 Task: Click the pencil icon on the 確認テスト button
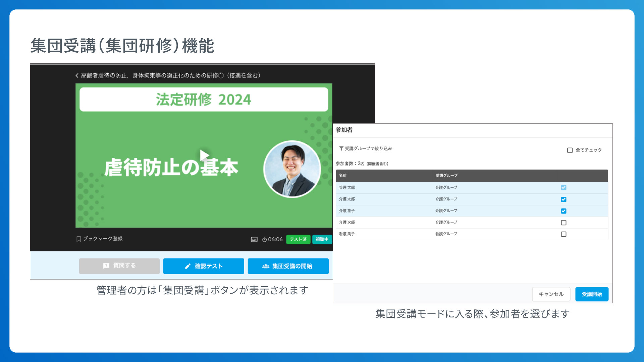[189, 266]
